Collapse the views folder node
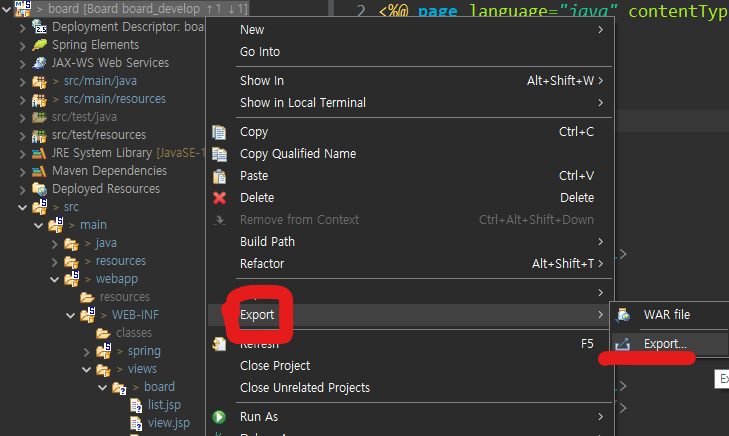729x436 pixels. (x=86, y=370)
